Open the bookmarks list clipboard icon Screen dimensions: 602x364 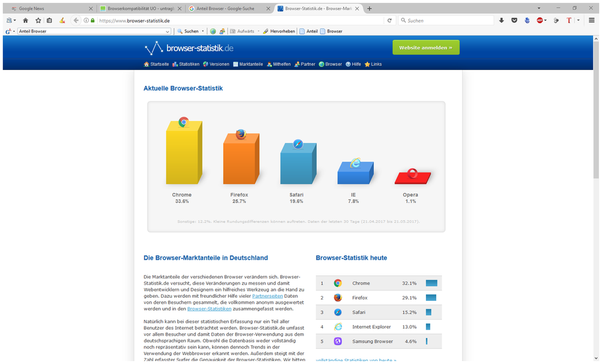(49, 20)
